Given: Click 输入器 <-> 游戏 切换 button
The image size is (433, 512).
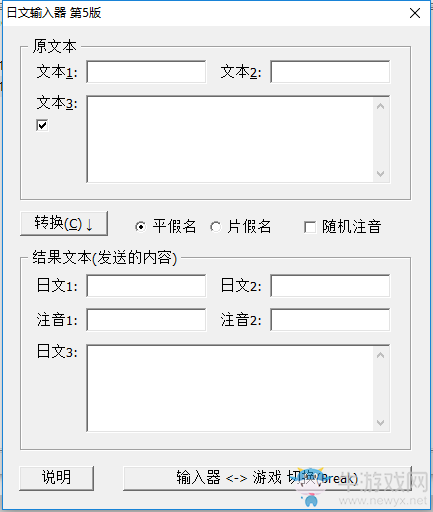Looking at the screenshot, I should [x=267, y=478].
